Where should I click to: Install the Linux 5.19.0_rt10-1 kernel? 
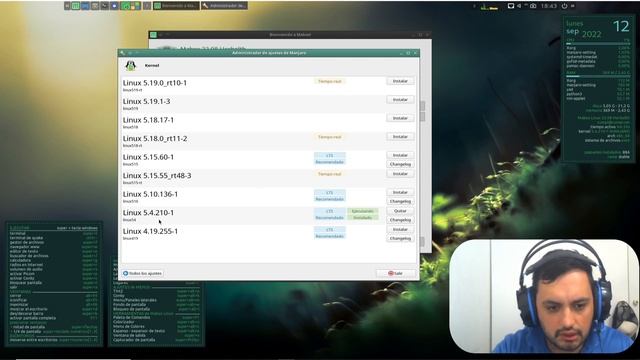coord(400,81)
